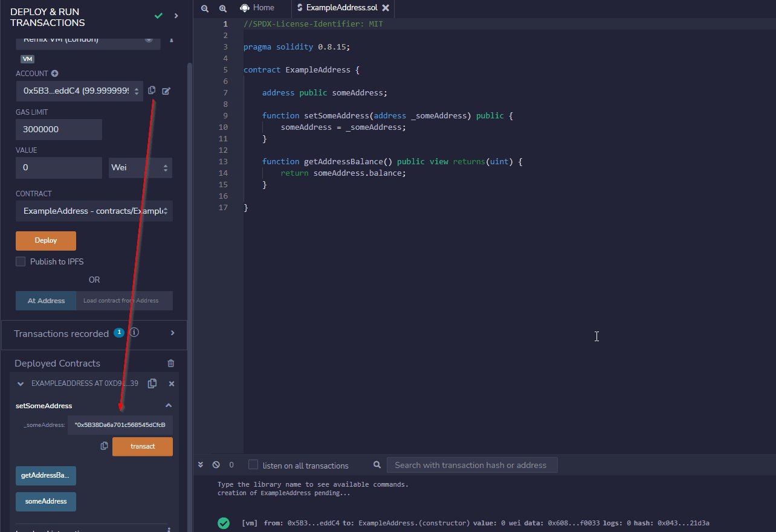Image resolution: width=776 pixels, height=532 pixels.
Task: Click the 'contract ExampleAddress {' line
Action: [x=302, y=69]
